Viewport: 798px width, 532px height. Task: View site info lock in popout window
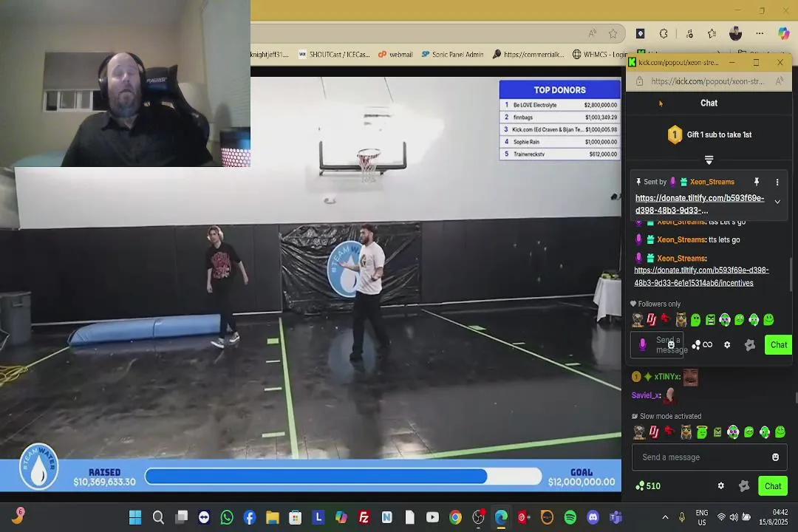tap(639, 81)
